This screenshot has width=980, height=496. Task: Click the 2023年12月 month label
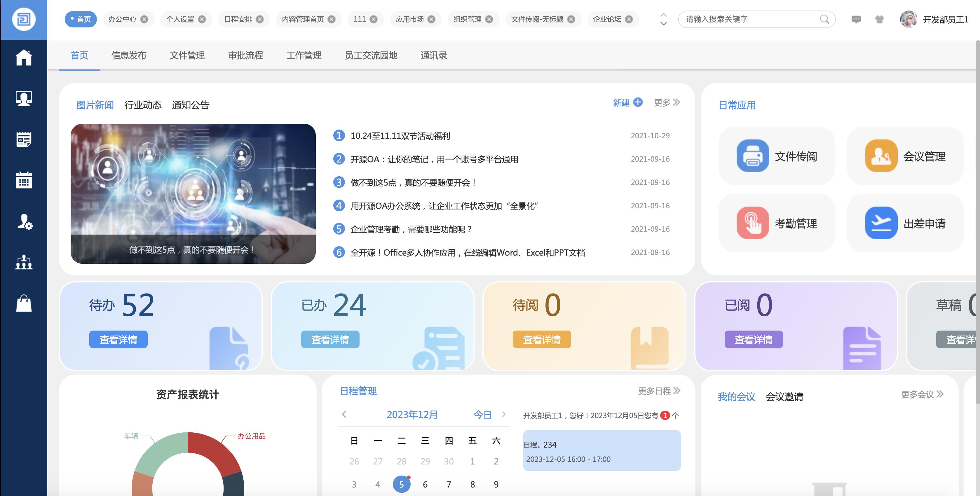tap(412, 414)
